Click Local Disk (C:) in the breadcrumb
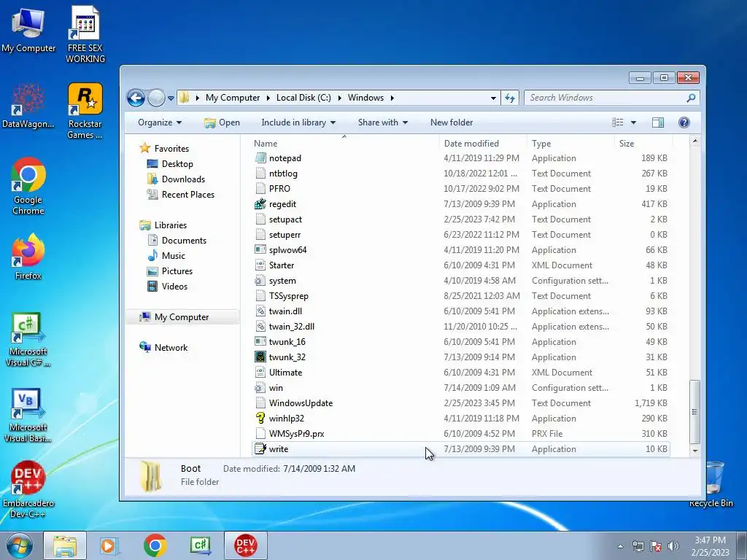Screen dimensions: 747x560 (x=303, y=98)
